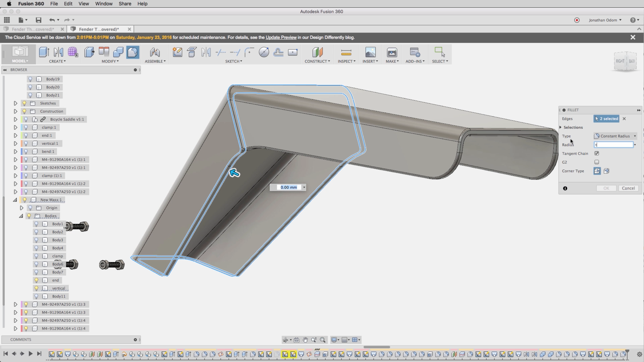Viewport: 644px width, 362px height.
Task: Open the data panel grid icon
Action: (x=7, y=20)
